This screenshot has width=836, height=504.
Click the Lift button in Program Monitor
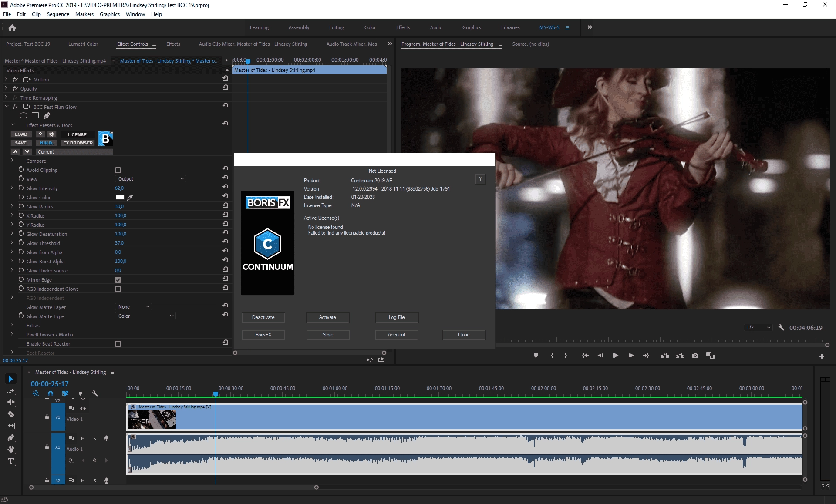[x=664, y=356]
